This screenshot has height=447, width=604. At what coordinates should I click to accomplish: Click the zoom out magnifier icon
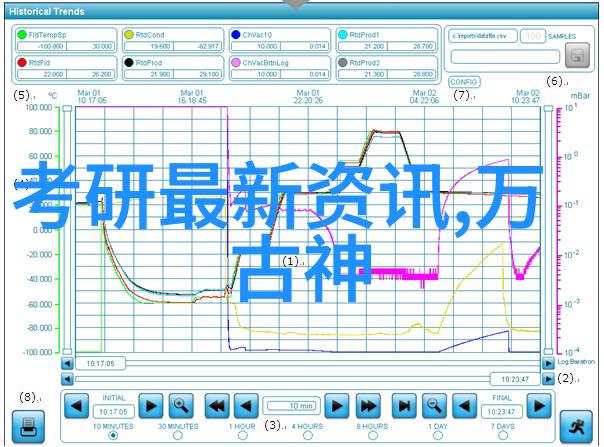tap(434, 406)
